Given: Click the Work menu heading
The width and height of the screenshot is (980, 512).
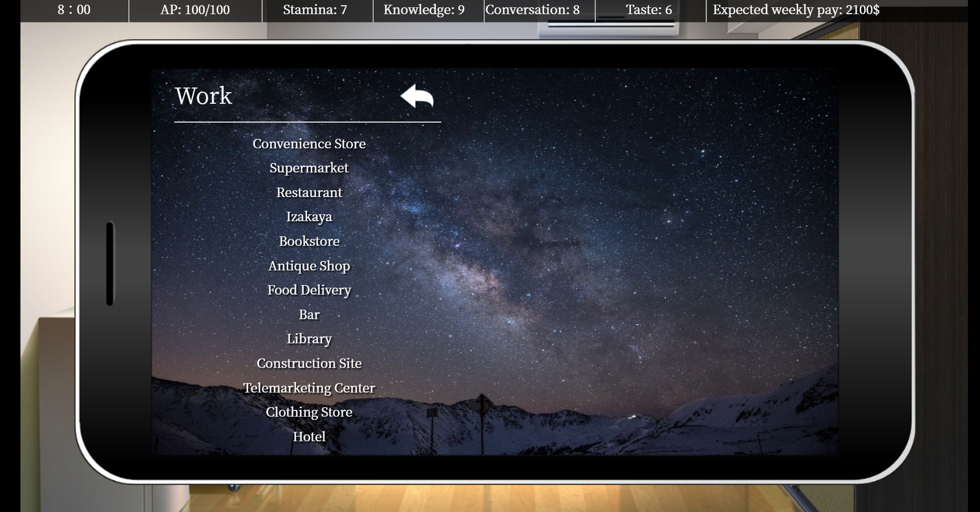Looking at the screenshot, I should pyautogui.click(x=203, y=96).
